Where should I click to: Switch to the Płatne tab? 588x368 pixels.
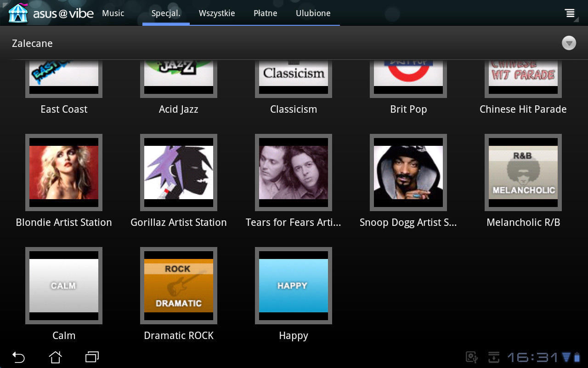(266, 13)
